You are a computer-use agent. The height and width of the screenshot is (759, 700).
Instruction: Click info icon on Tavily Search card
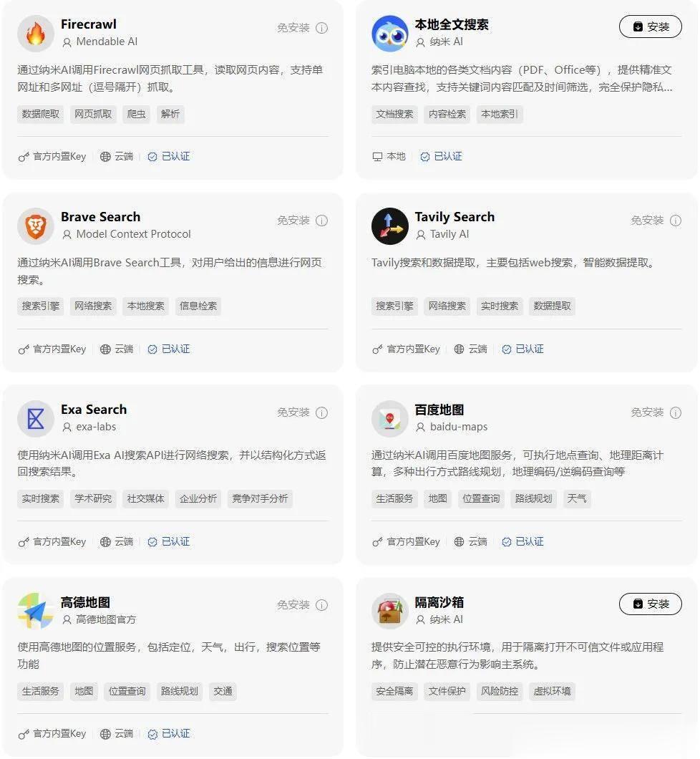point(676,221)
